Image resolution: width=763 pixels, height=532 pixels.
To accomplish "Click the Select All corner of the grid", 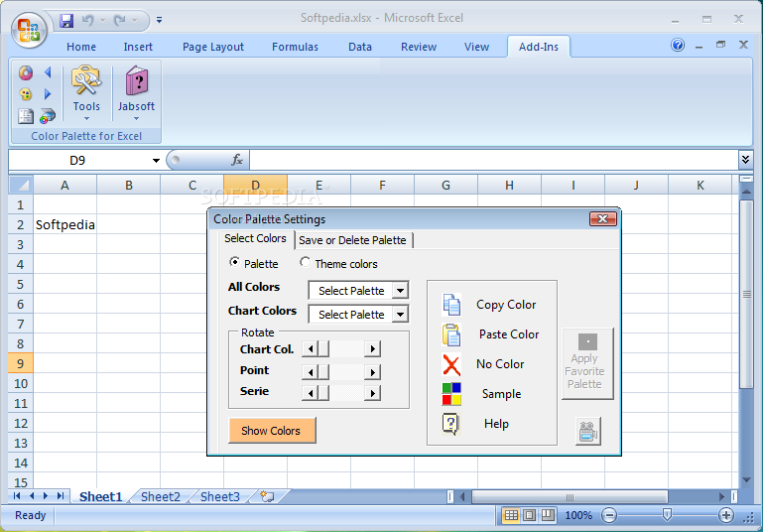I will pyautogui.click(x=21, y=185).
